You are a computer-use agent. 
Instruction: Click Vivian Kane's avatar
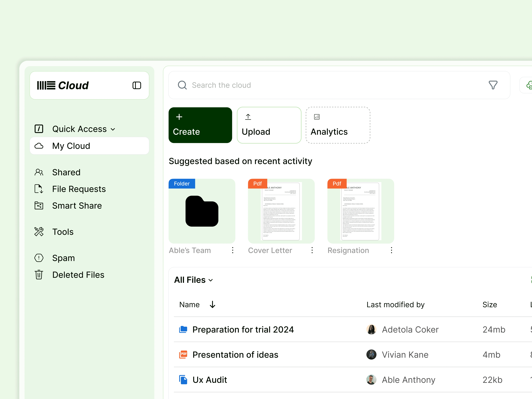point(371,355)
